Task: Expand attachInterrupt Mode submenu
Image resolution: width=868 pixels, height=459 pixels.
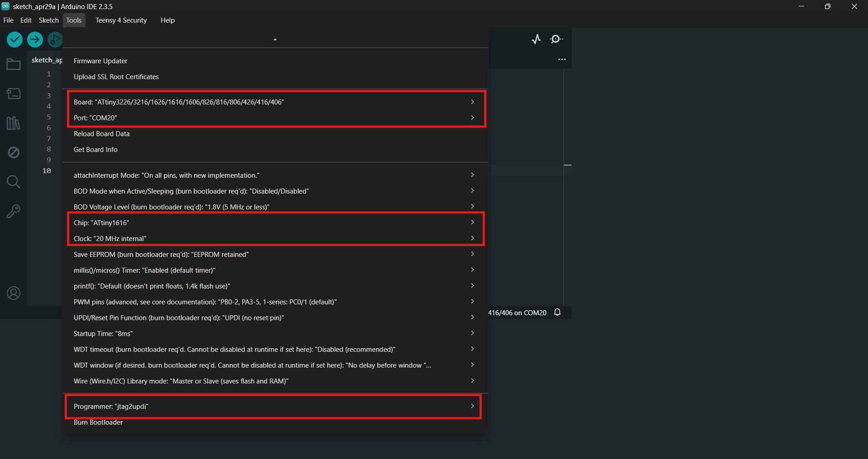Action: click(x=275, y=175)
